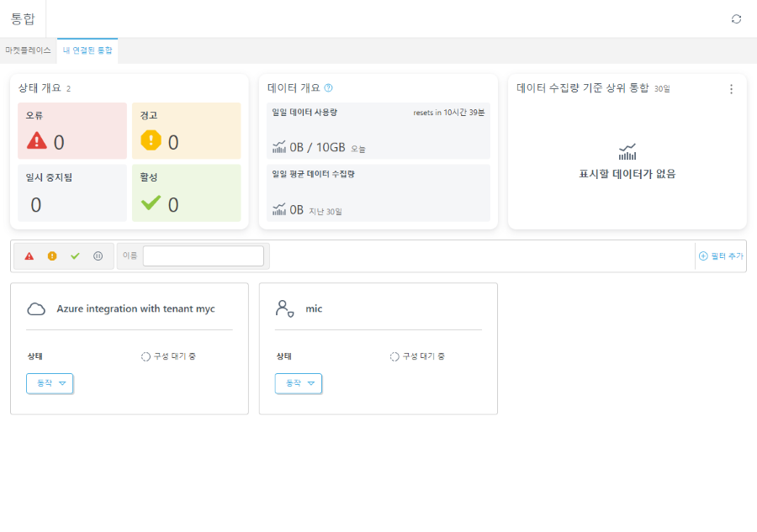Click the resets in 10시간 39분 text

(x=449, y=113)
